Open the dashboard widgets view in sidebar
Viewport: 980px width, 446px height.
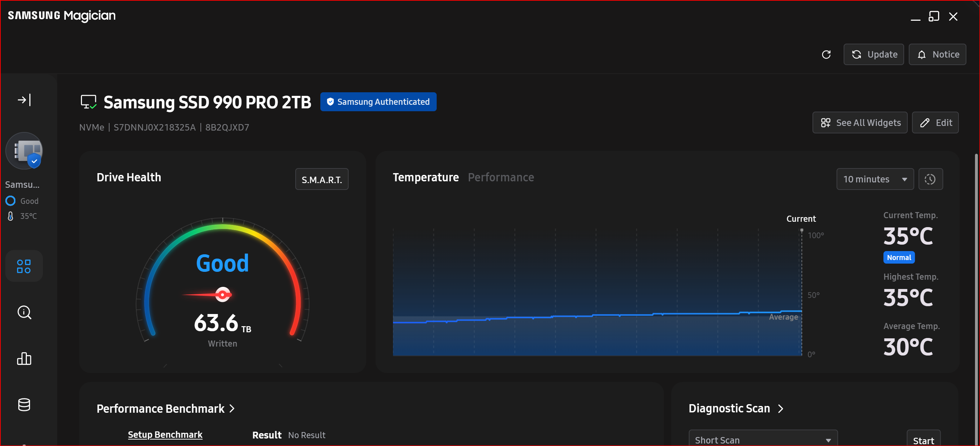(x=24, y=266)
